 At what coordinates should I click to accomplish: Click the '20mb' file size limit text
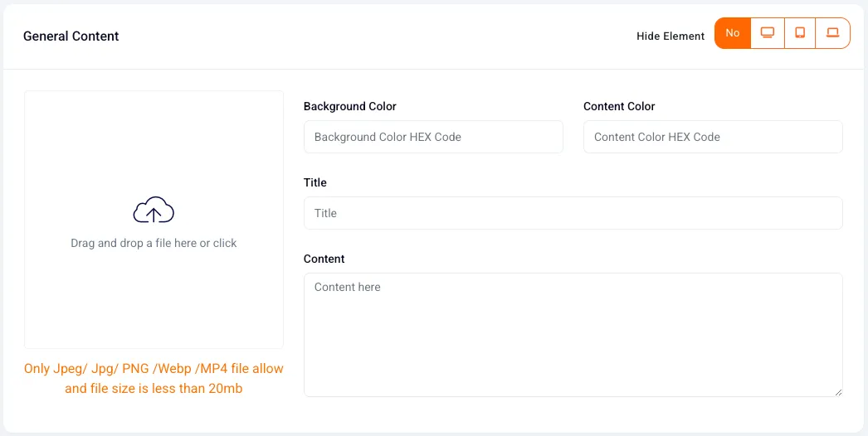(226, 389)
